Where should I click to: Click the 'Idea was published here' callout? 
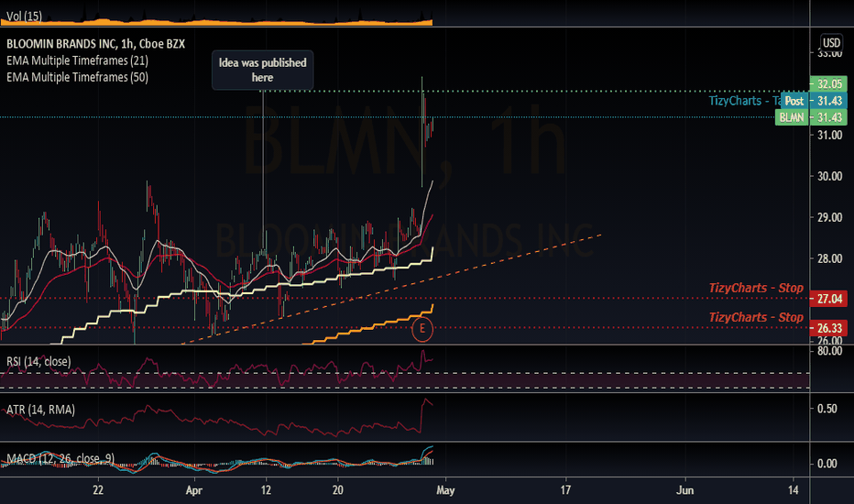click(262, 70)
